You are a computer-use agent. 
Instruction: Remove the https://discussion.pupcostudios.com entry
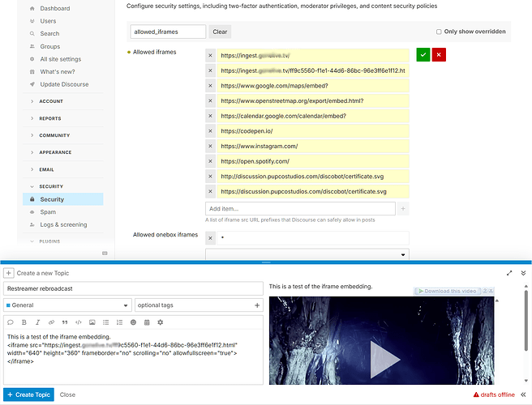pos(210,191)
